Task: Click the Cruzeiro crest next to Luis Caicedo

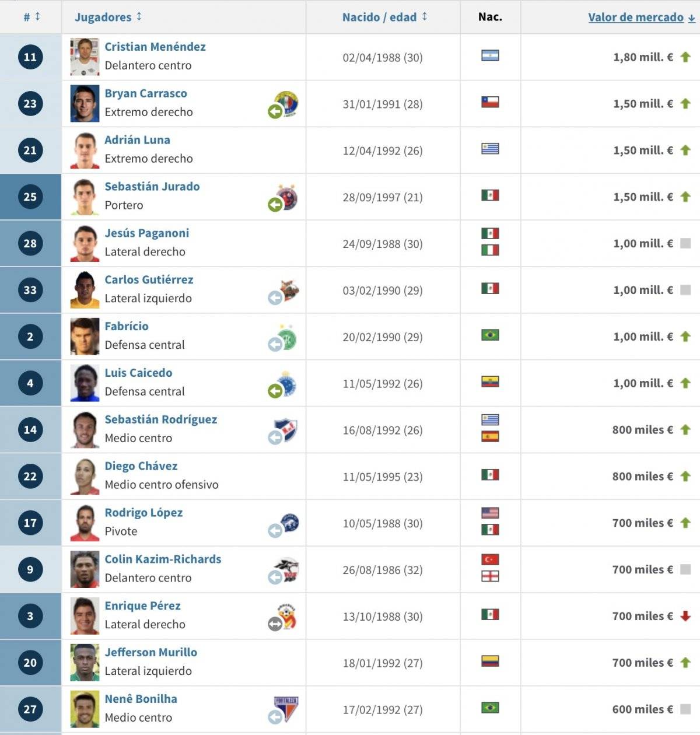Action: (287, 383)
